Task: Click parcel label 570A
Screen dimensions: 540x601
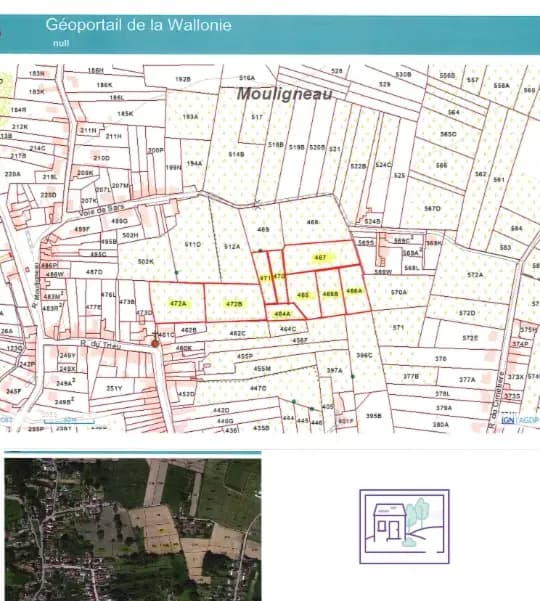Action: pos(399,292)
